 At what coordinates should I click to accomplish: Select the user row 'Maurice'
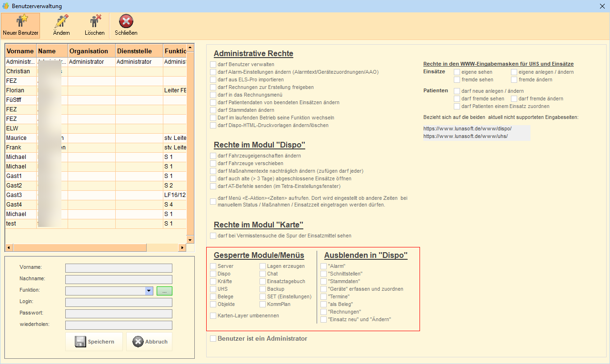click(95, 138)
